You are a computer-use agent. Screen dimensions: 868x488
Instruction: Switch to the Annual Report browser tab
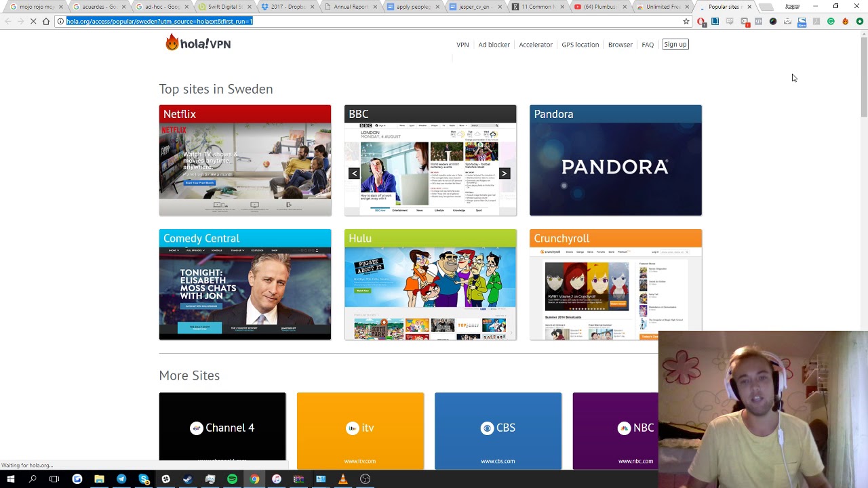[351, 7]
